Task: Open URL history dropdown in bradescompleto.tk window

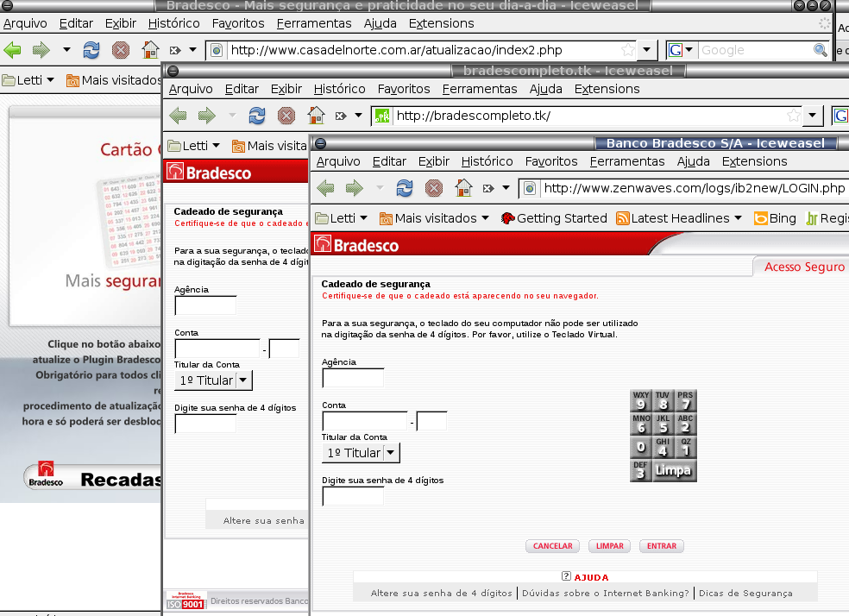Action: pyautogui.click(x=812, y=116)
